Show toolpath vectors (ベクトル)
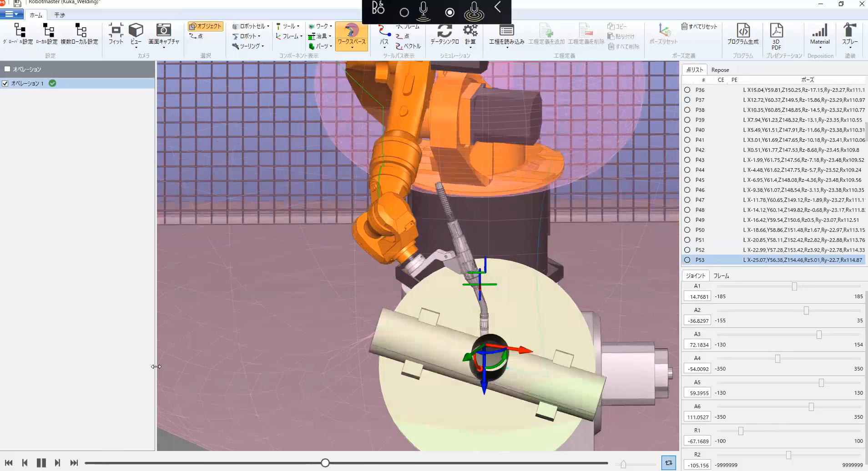868x471 pixels. (x=408, y=46)
